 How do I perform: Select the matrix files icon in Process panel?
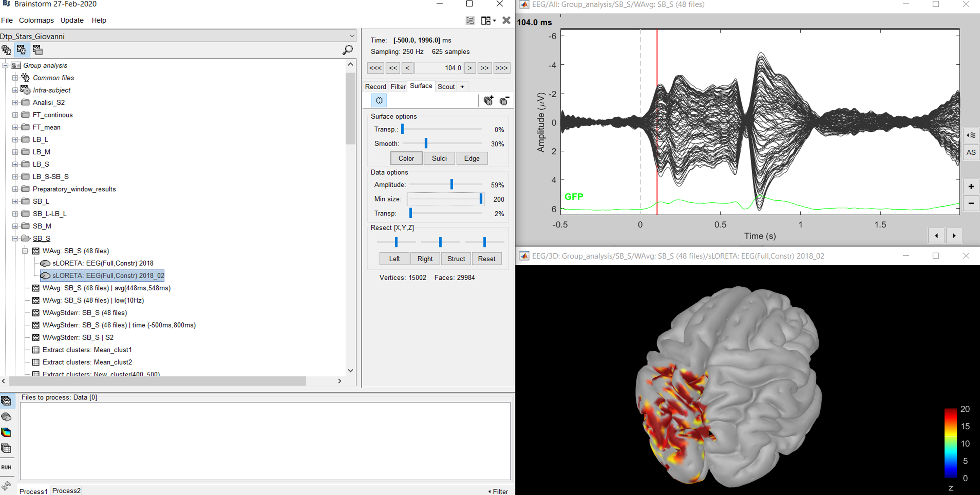(6, 448)
